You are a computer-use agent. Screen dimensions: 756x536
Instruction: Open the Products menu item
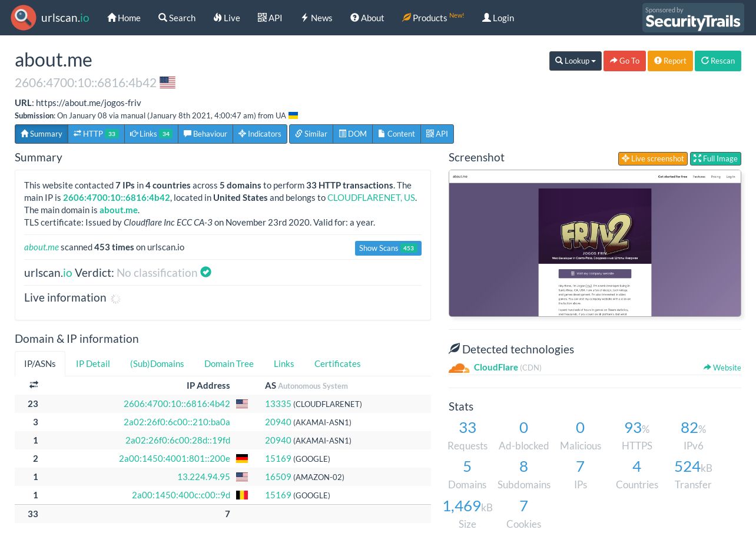433,18
